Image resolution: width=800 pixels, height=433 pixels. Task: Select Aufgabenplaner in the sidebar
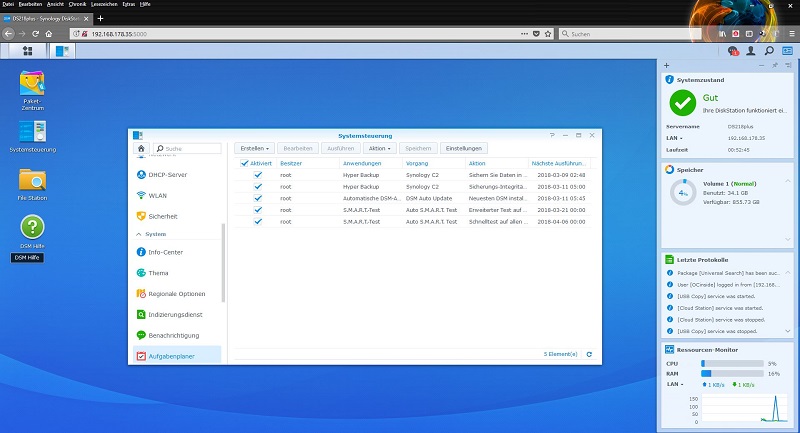(177, 355)
